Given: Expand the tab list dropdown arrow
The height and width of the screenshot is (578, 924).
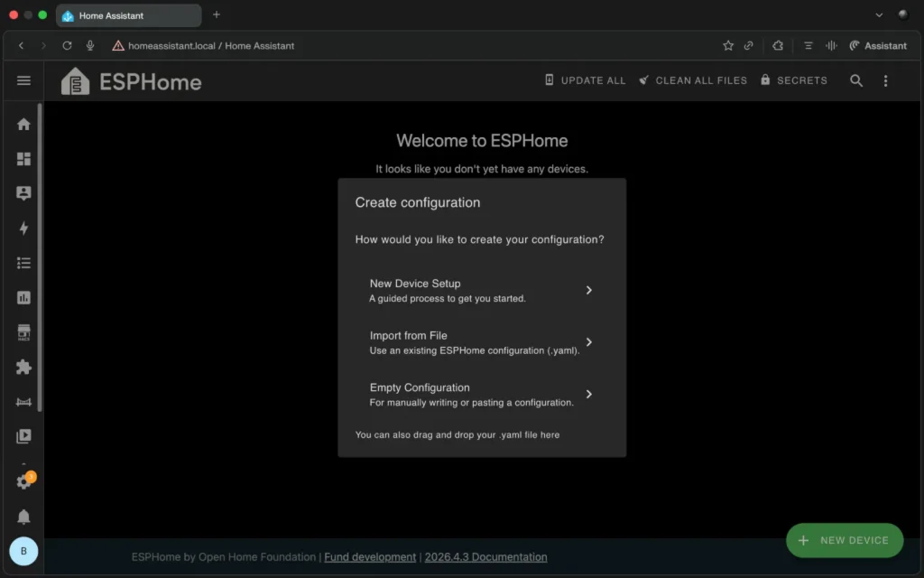Looking at the screenshot, I should (879, 14).
